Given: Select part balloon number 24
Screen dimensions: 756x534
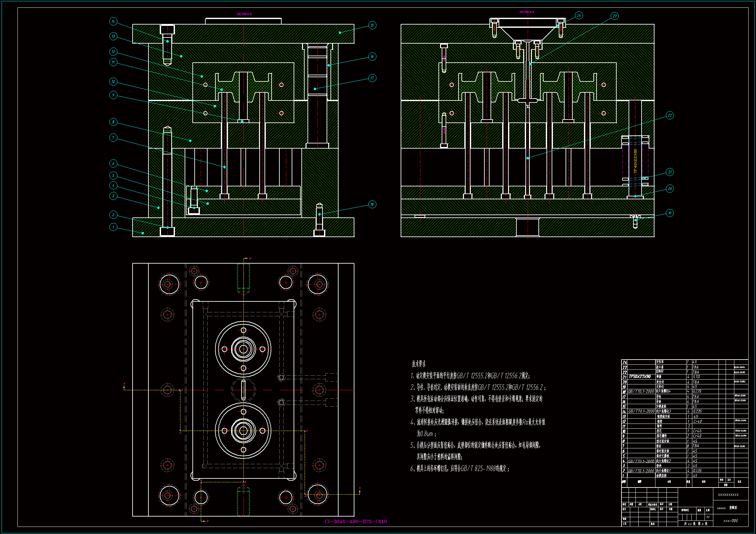Looking at the screenshot, I should [579, 16].
